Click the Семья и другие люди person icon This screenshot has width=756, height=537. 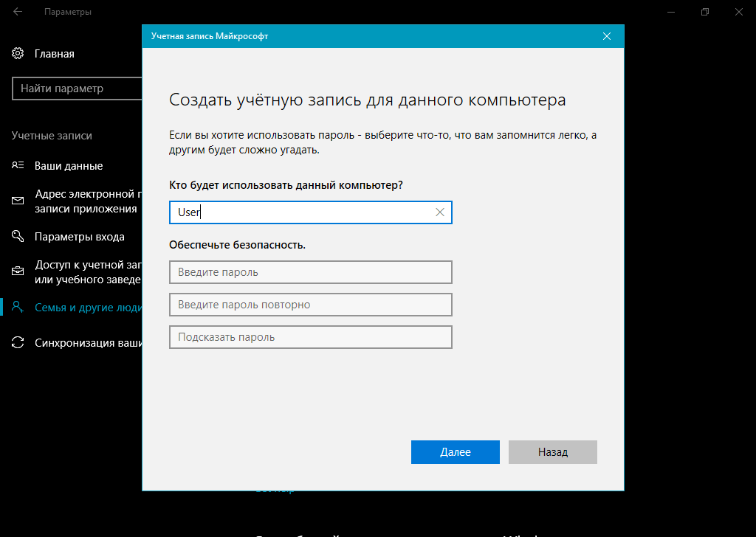18,307
